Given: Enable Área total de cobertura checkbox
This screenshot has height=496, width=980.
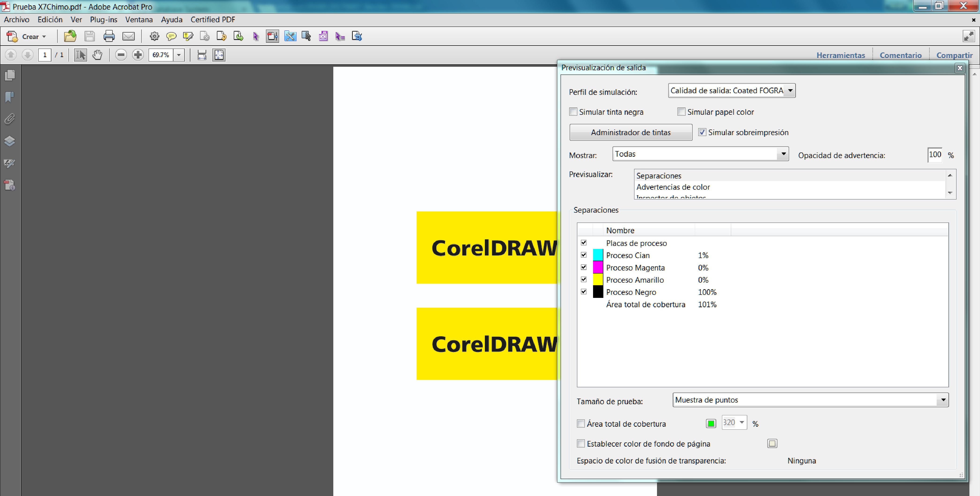Looking at the screenshot, I should [581, 424].
